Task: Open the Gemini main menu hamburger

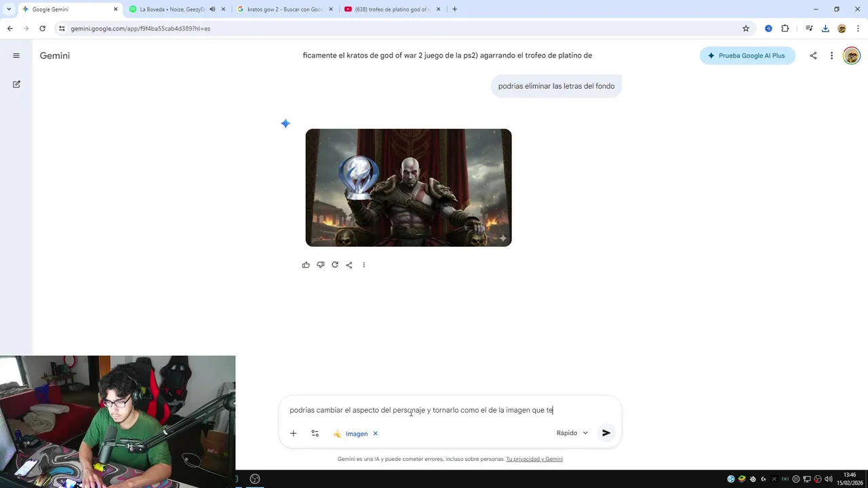Action: point(16,56)
